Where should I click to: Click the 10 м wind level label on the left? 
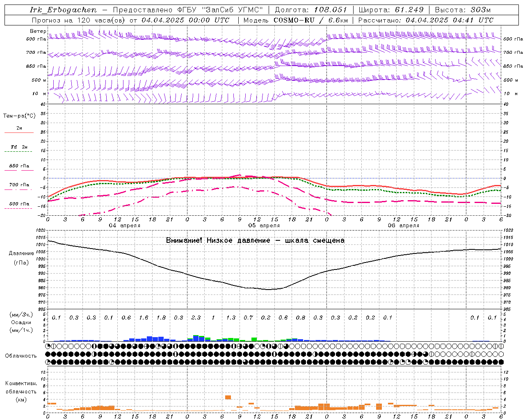[39, 94]
